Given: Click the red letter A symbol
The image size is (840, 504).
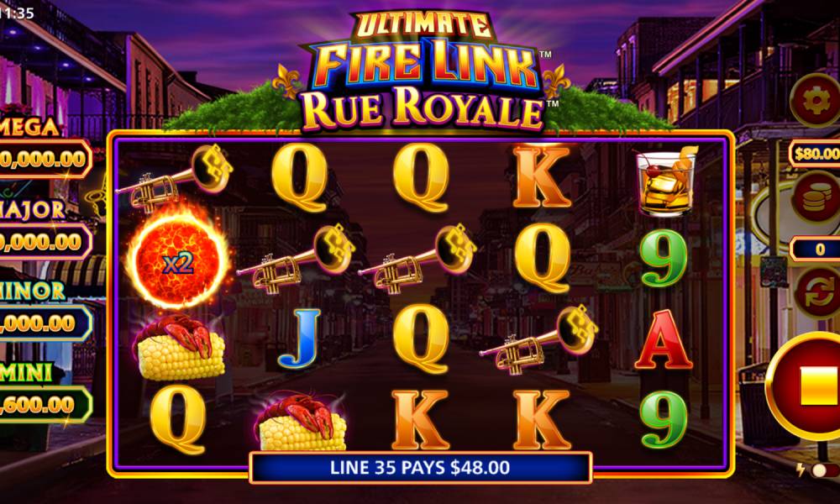Looking at the screenshot, I should 664,339.
